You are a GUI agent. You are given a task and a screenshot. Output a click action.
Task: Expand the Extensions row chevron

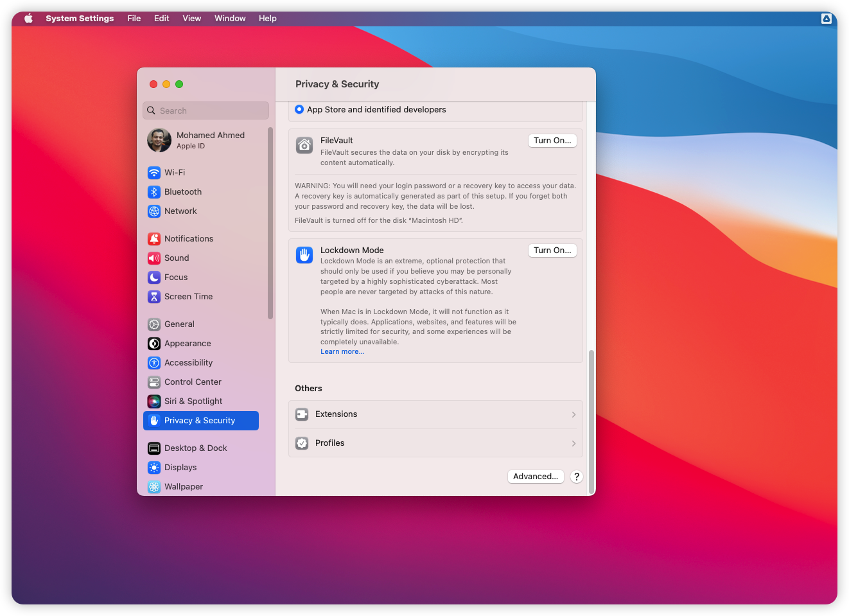[573, 415]
